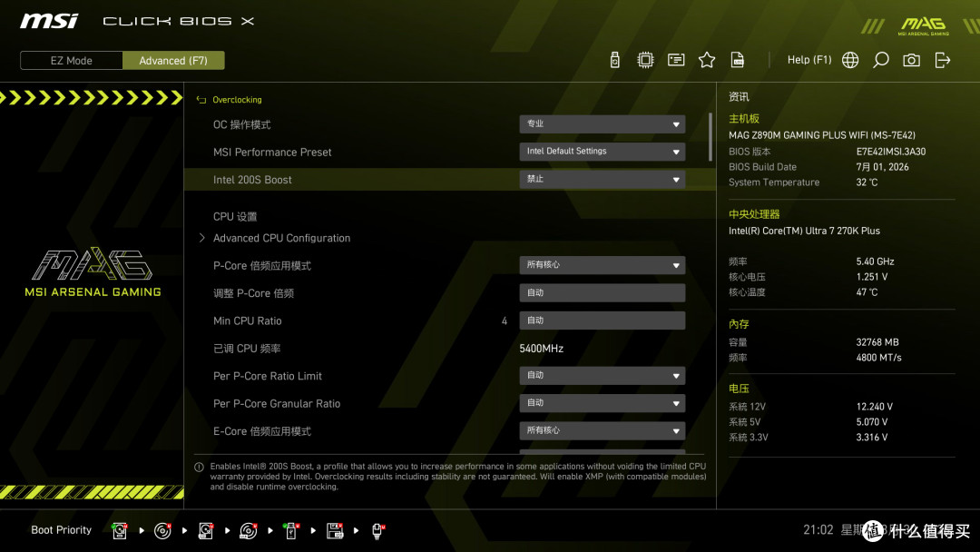Take a screenshot with the camera icon
The width and height of the screenshot is (980, 552).
click(911, 60)
